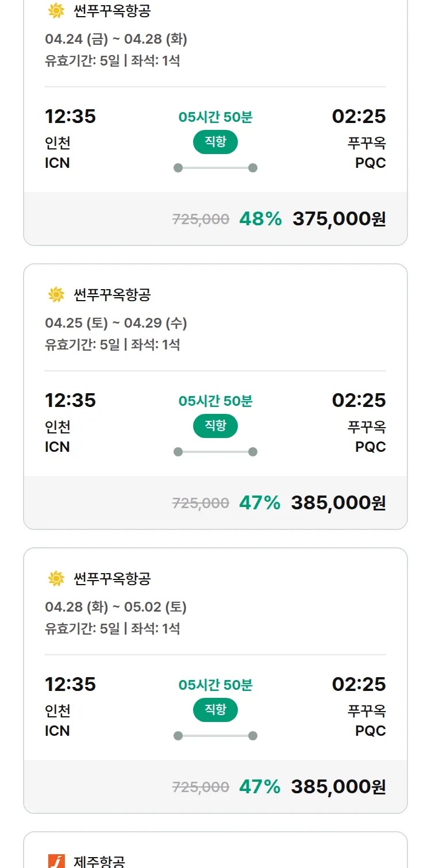Click date range 04.25 (토) ~ 04.29 (수)

click(116, 323)
